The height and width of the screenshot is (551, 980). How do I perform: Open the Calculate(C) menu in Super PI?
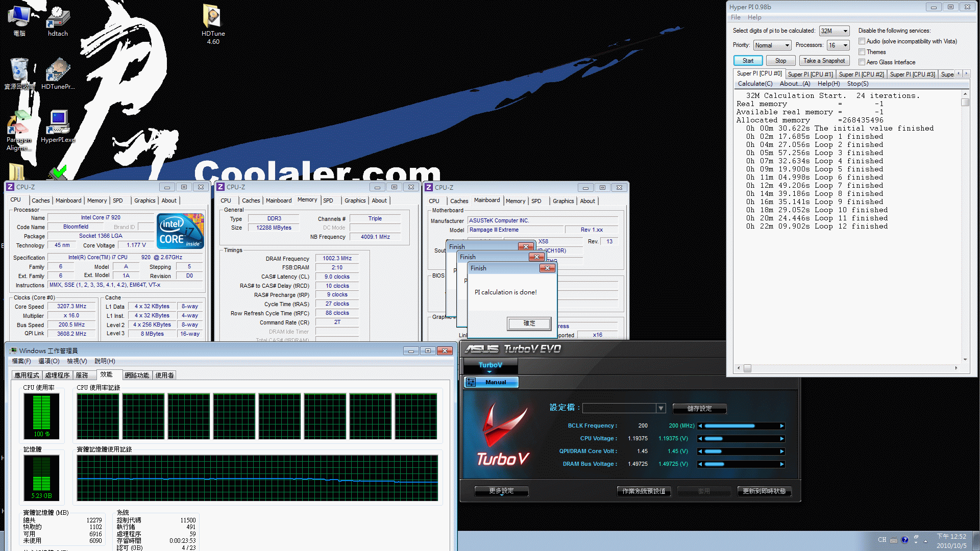[755, 84]
